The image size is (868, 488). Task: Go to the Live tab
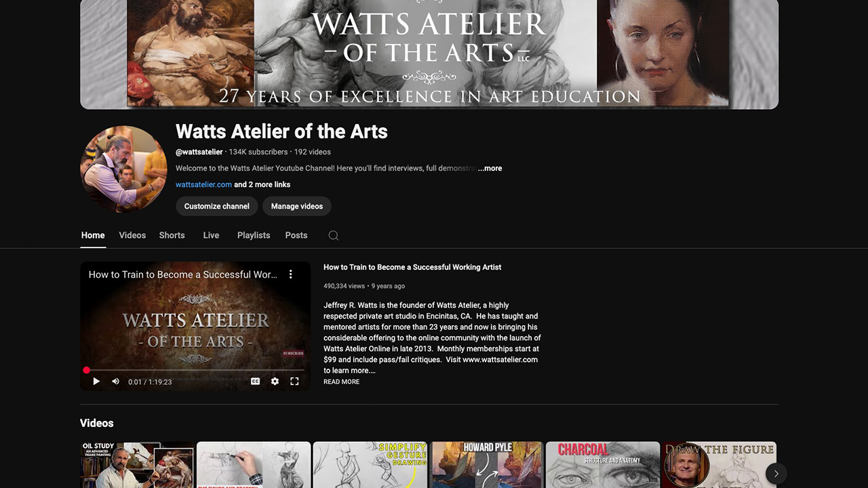(x=211, y=235)
